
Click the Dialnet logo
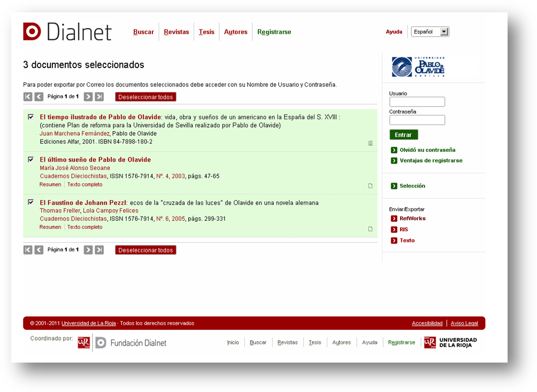point(67,32)
